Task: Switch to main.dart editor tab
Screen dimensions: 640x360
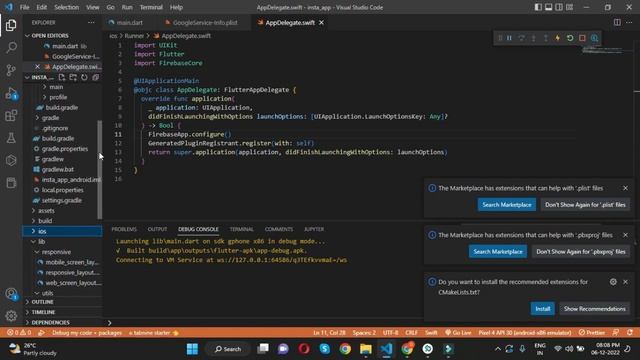Action: pos(129,22)
